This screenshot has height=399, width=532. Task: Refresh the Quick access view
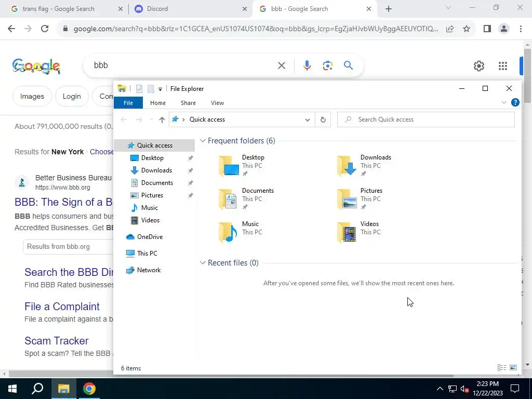tap(323, 119)
